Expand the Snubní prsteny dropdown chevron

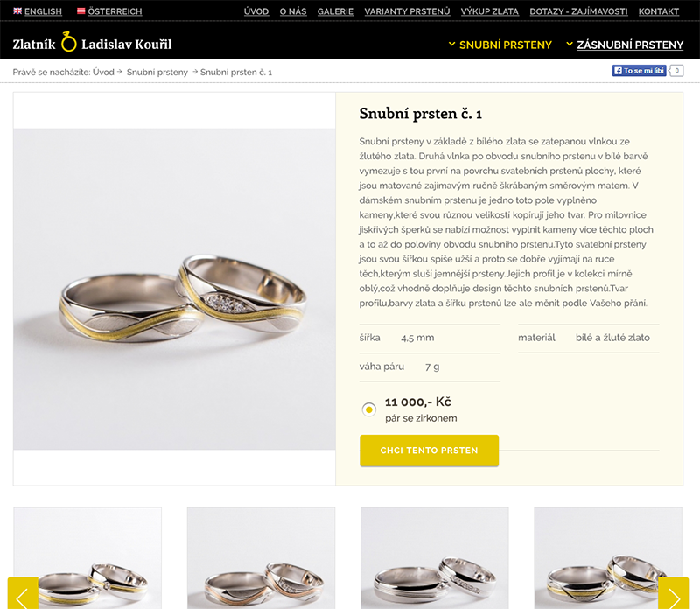451,45
